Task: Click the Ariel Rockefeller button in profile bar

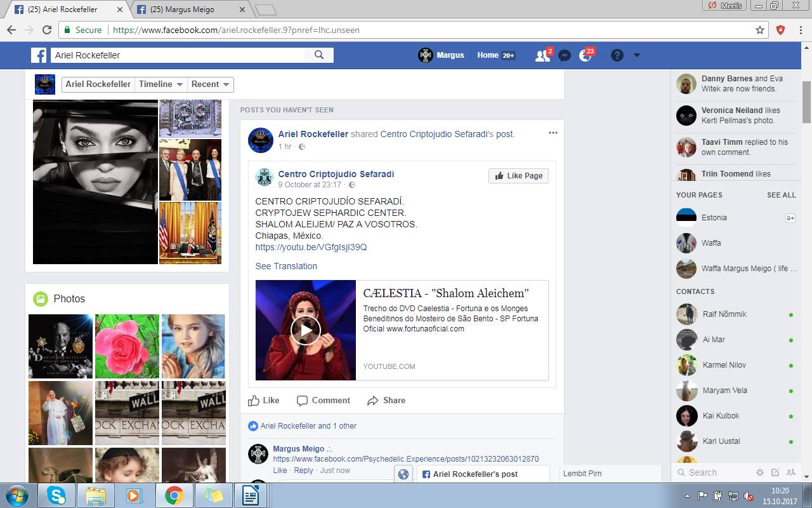Action: pyautogui.click(x=98, y=84)
